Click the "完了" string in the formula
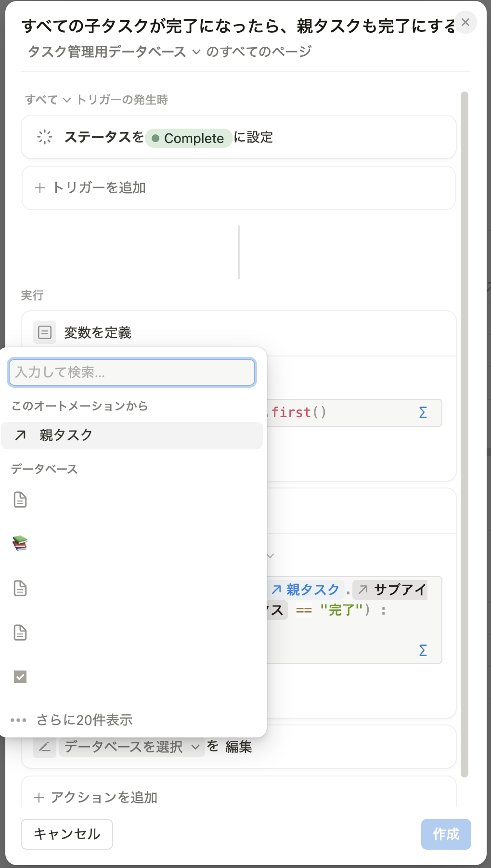 (x=341, y=610)
